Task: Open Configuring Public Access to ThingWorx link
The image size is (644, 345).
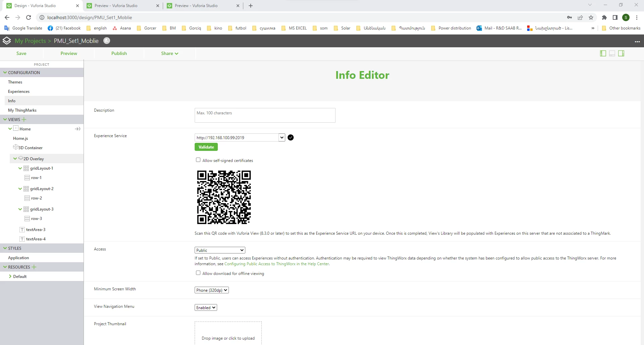Action: [x=277, y=264]
